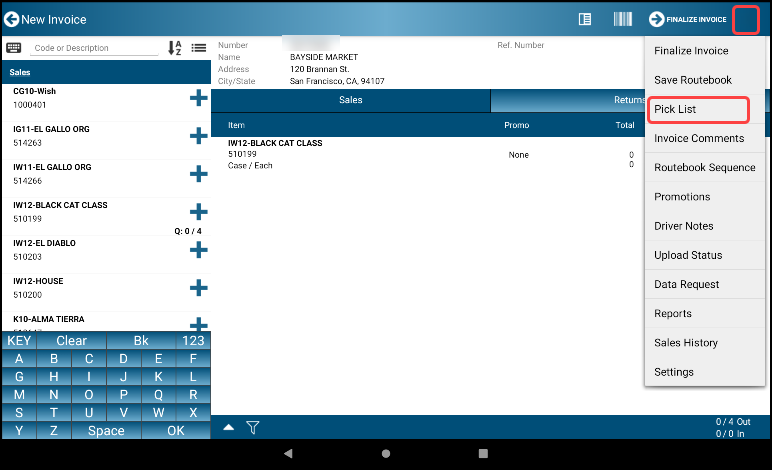The width and height of the screenshot is (772, 470).
Task: Tap the letter Z key
Action: (x=54, y=431)
